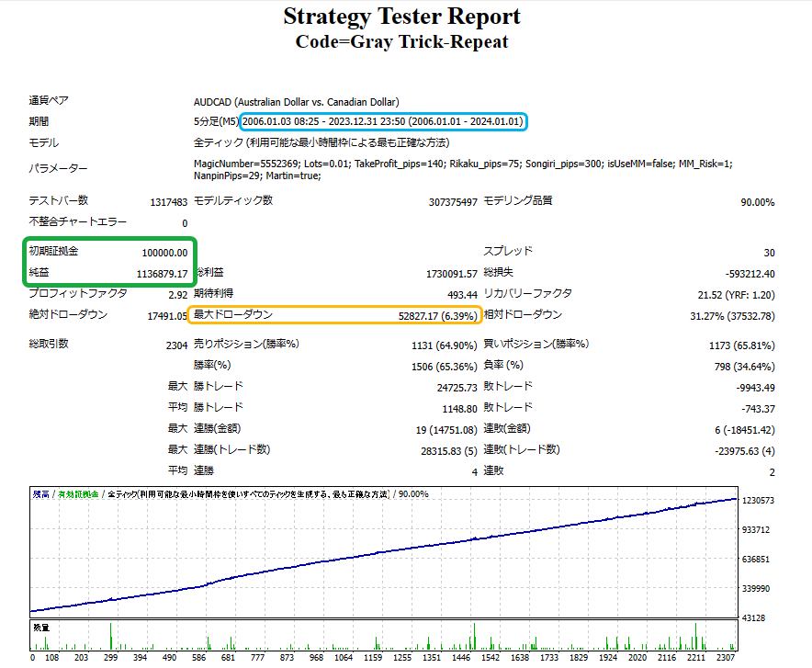Click the 全ティック model description
The width and height of the screenshot is (812, 668).
pyautogui.click(x=321, y=142)
